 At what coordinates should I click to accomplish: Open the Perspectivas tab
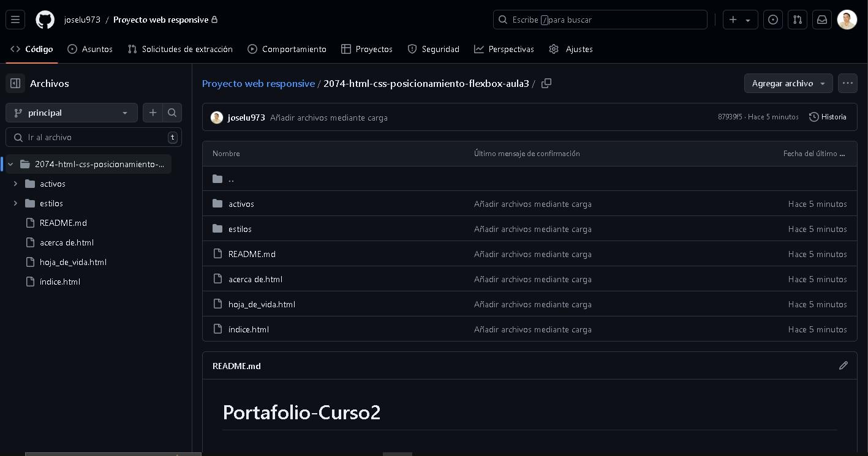[504, 49]
